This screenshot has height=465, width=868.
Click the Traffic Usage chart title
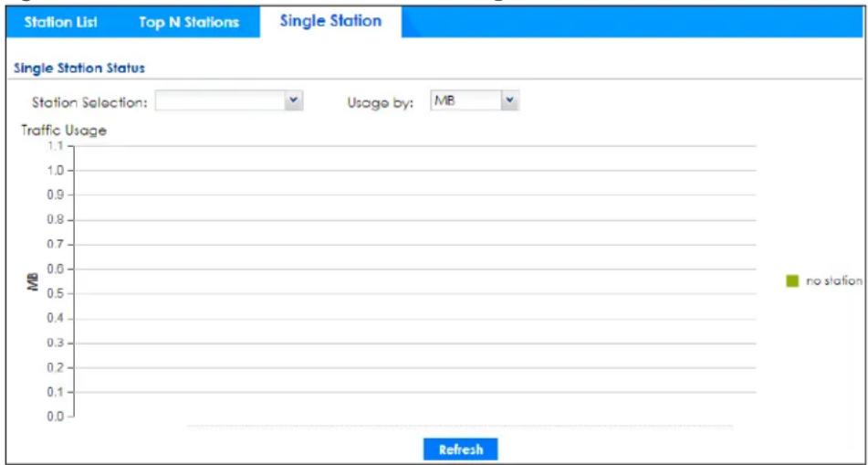pyautogui.click(x=64, y=132)
